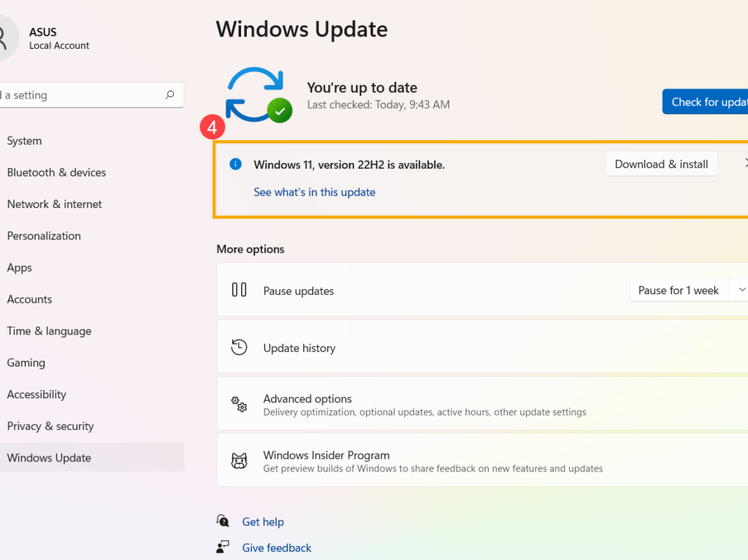The height and width of the screenshot is (560, 748).
Task: Click the blue info icon for 22H2
Action: pos(235,164)
